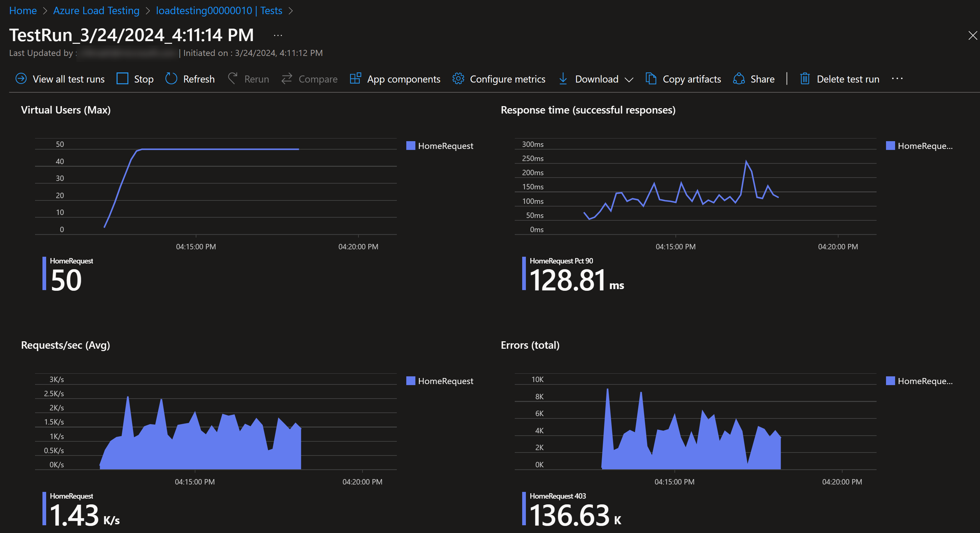Click Delete test run label
This screenshot has height=533, width=980.
tap(848, 79)
